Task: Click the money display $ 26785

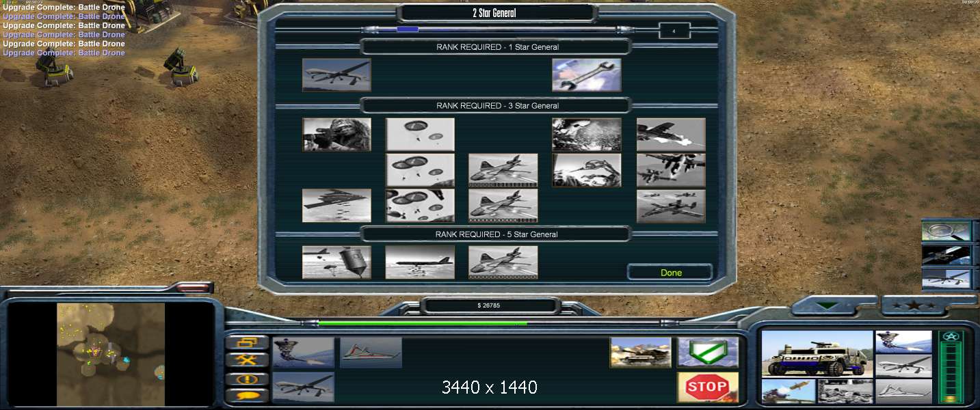Action: click(x=489, y=305)
